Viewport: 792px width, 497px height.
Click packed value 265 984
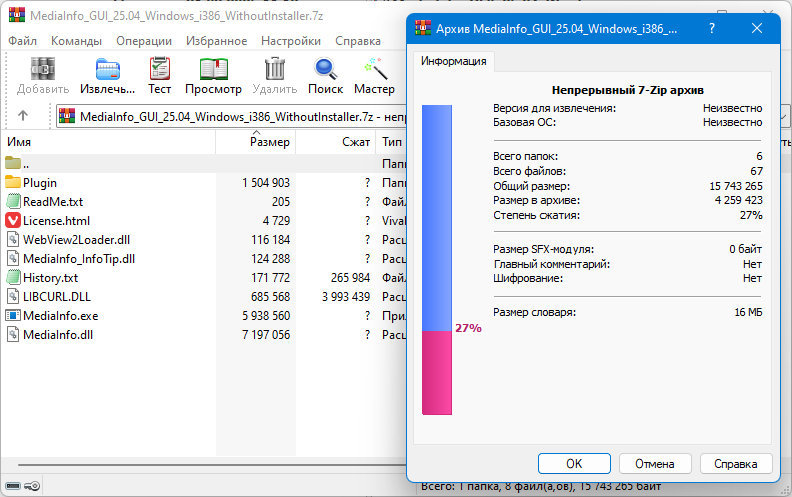351,278
